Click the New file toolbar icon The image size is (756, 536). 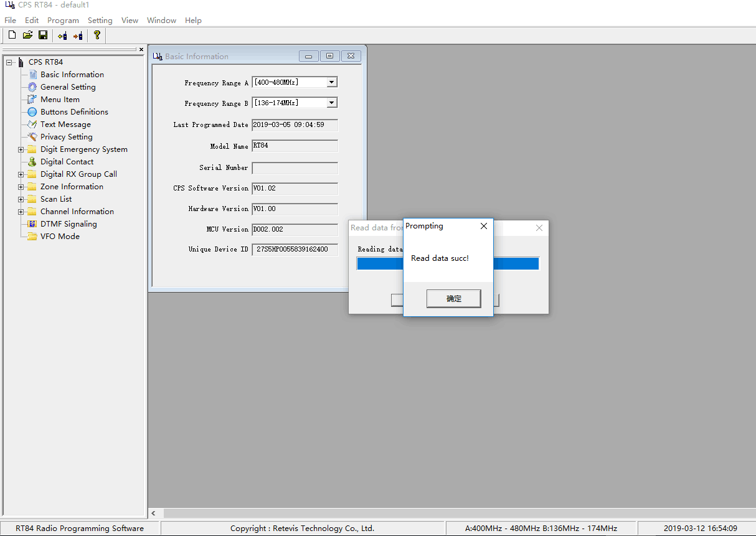tap(12, 35)
